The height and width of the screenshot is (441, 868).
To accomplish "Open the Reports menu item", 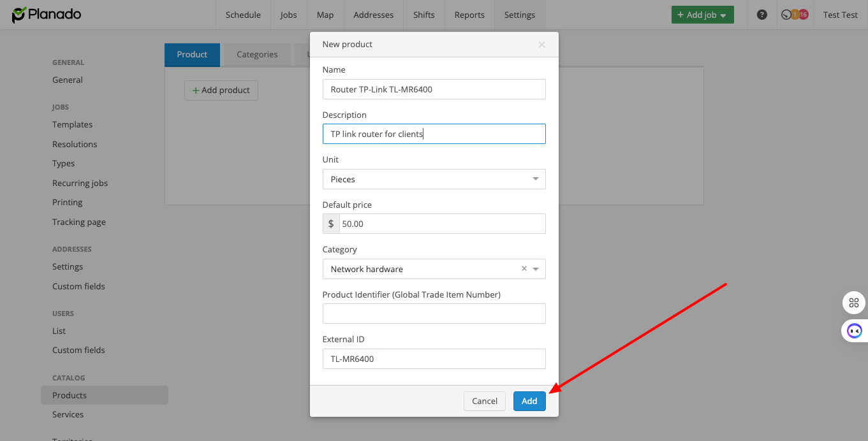I will (469, 15).
